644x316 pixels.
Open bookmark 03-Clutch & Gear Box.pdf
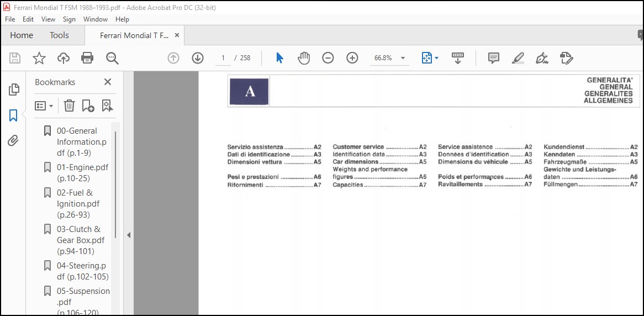pos(81,240)
